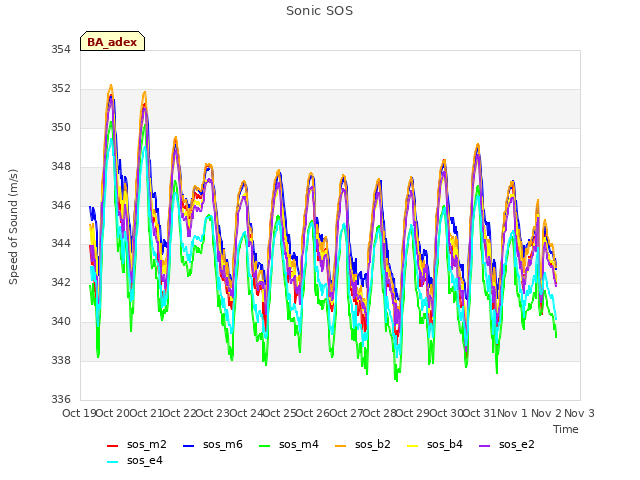
Task: Click the Sonic SOS chart title
Action: pyautogui.click(x=319, y=11)
